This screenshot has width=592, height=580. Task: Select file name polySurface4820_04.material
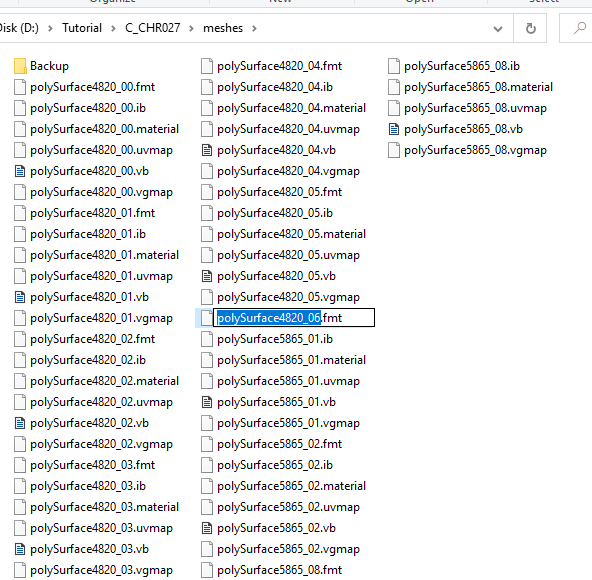[x=291, y=108]
